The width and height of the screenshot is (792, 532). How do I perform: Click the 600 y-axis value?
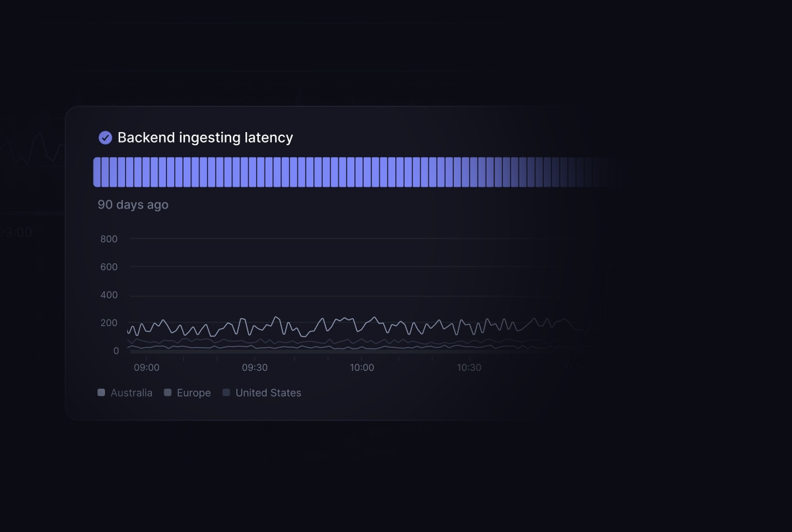109,267
